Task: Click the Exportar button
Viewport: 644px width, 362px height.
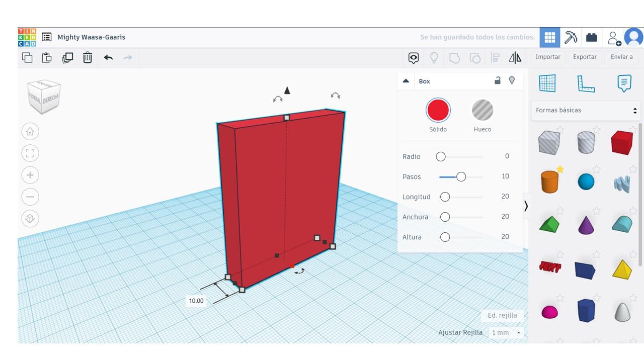Action: tap(585, 57)
